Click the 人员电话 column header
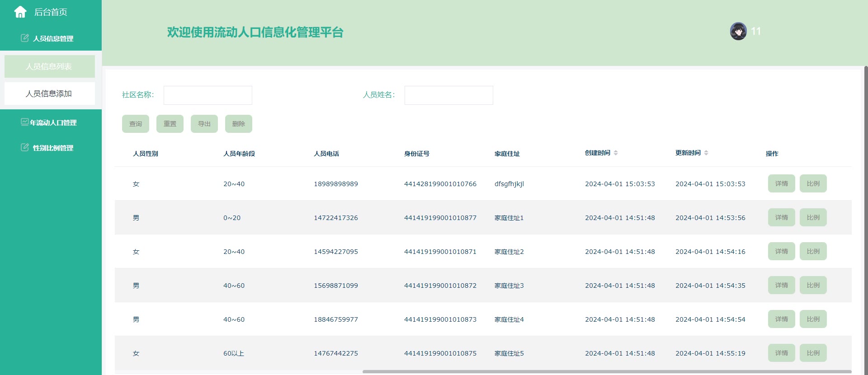Screen dimensions: 868x375 [x=326, y=154]
